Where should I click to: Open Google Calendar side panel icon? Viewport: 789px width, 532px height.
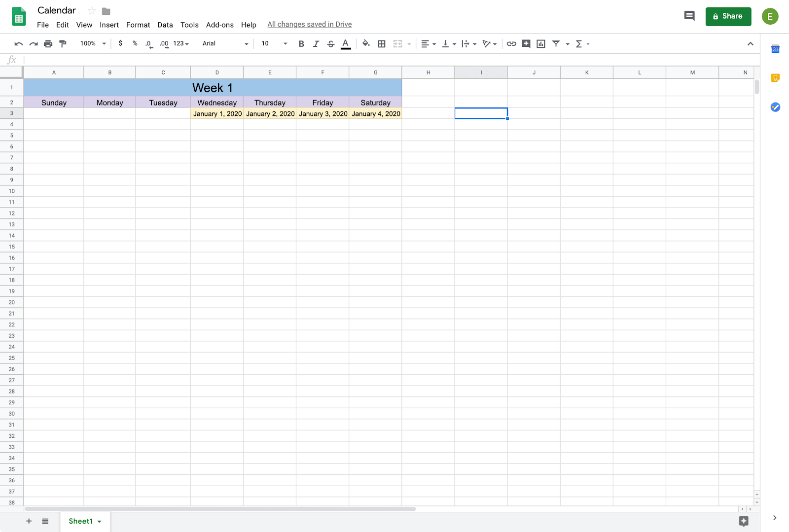[x=775, y=49]
